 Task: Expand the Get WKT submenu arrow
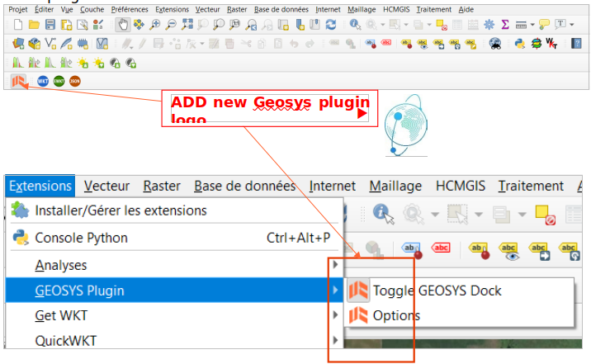point(335,315)
